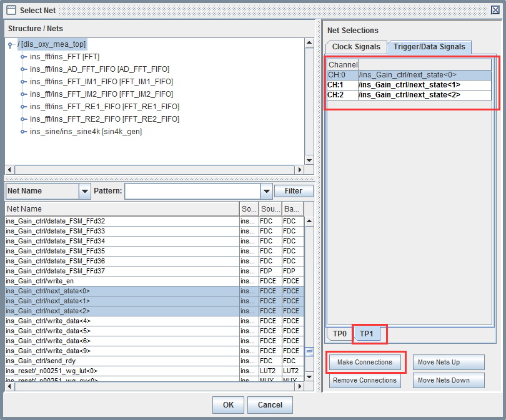
Task: Click the Make Connections button
Action: [x=365, y=362]
